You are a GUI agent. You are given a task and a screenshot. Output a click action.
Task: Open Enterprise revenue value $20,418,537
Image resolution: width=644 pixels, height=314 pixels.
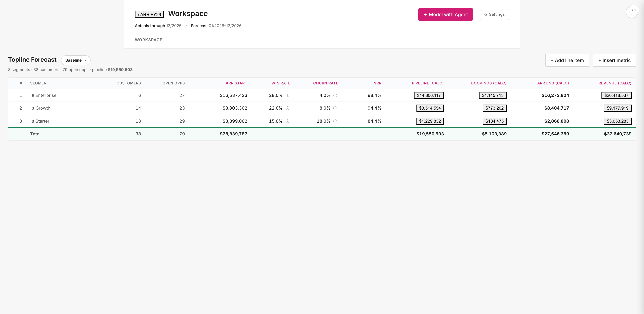point(616,96)
